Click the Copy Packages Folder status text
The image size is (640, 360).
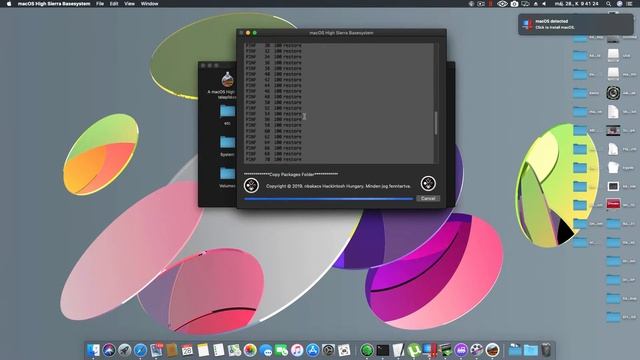(x=291, y=174)
